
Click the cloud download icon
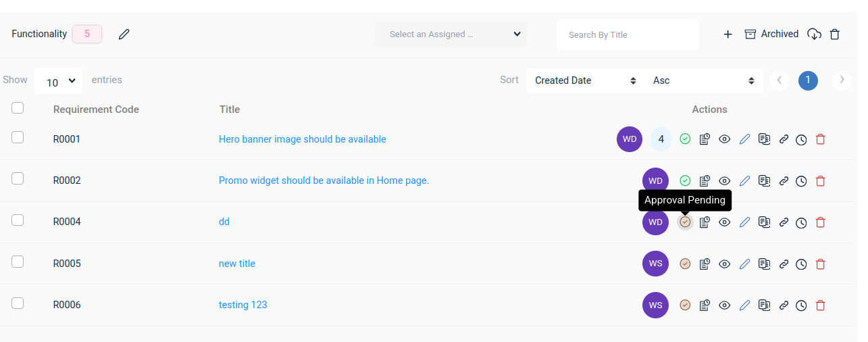[815, 34]
